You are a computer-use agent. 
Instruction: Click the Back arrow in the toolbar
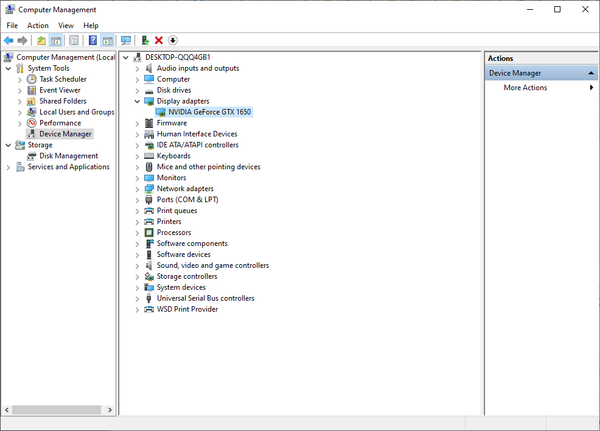point(9,40)
